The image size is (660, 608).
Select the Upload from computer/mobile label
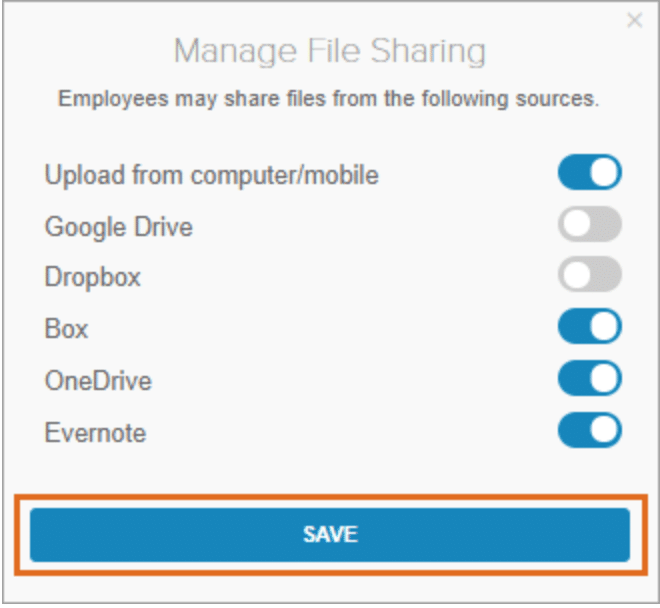[211, 175]
